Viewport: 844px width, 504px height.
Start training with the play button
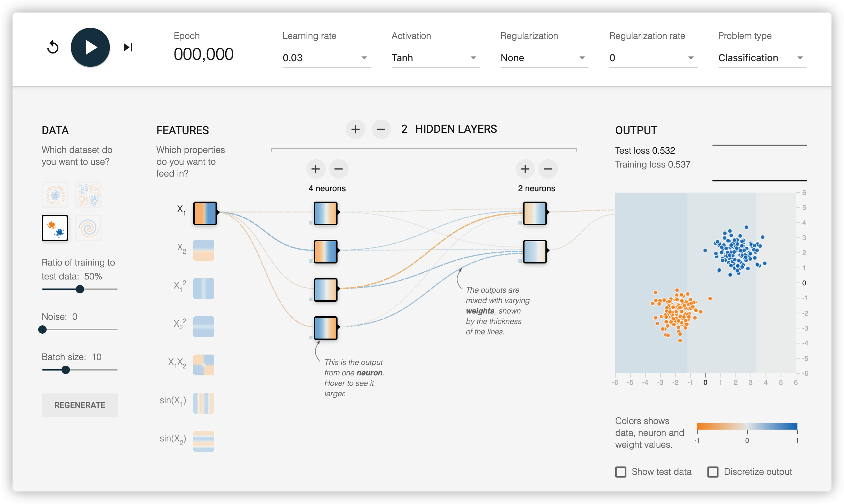90,47
